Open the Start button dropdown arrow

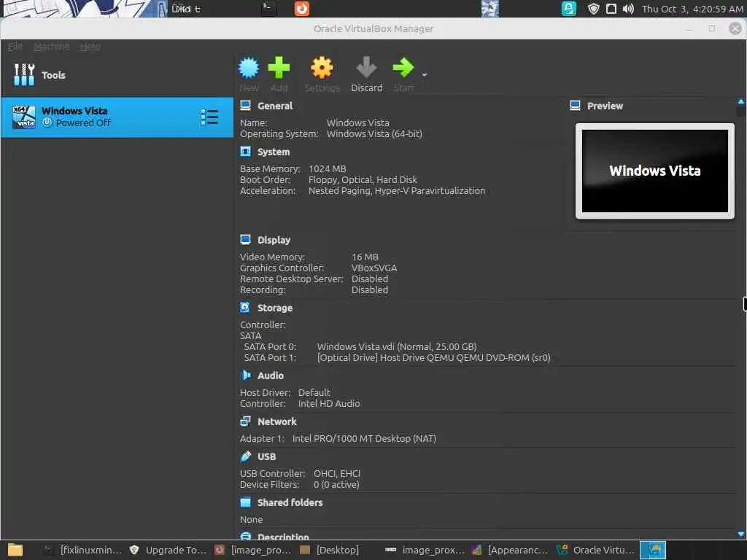point(424,75)
